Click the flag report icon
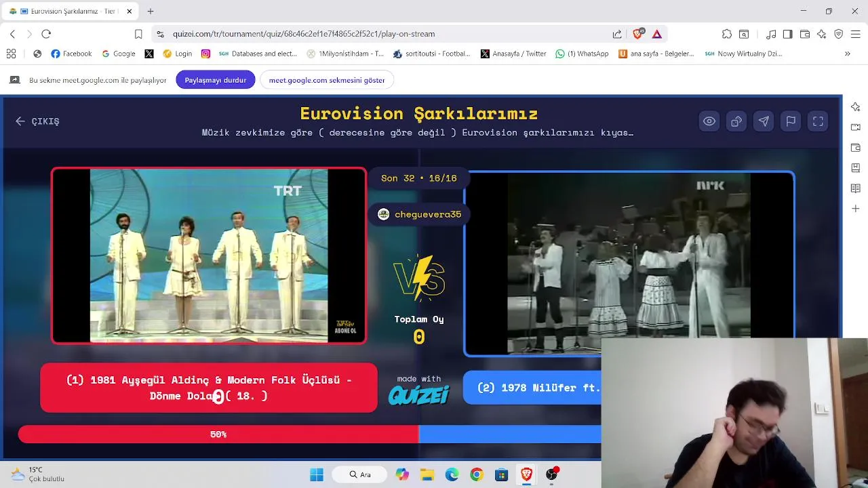This screenshot has width=868, height=488. click(791, 121)
